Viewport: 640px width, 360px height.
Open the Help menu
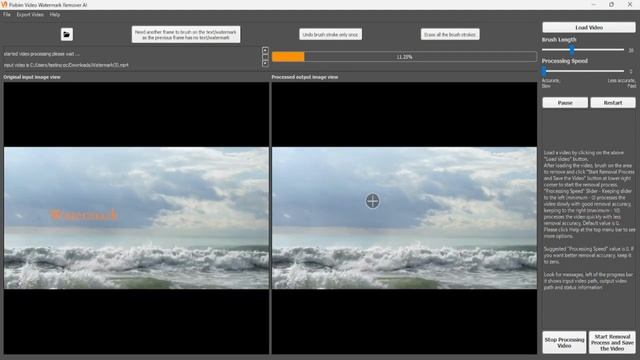[55, 15]
